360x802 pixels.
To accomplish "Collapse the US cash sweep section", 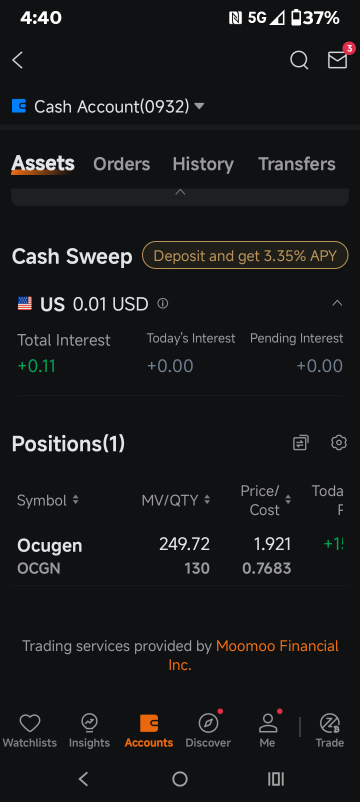I will pos(337,303).
